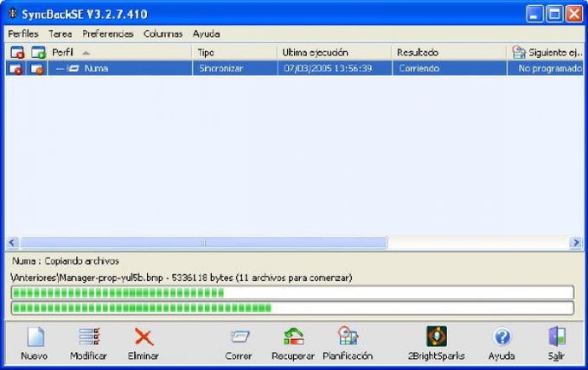The height and width of the screenshot is (370, 588).
Task: Click the schedule icon in Siguiente ej. header
Action: 519,53
